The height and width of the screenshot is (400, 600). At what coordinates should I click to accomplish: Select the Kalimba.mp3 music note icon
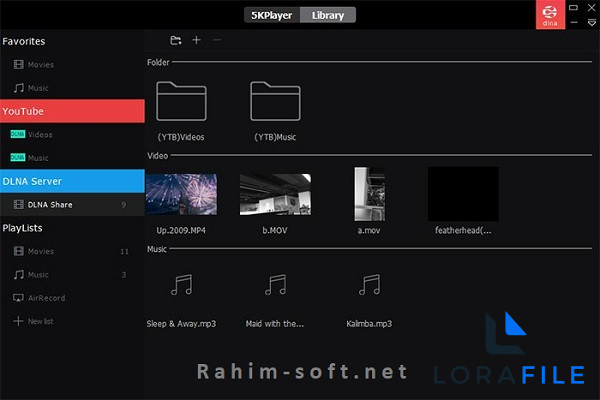[x=370, y=284]
